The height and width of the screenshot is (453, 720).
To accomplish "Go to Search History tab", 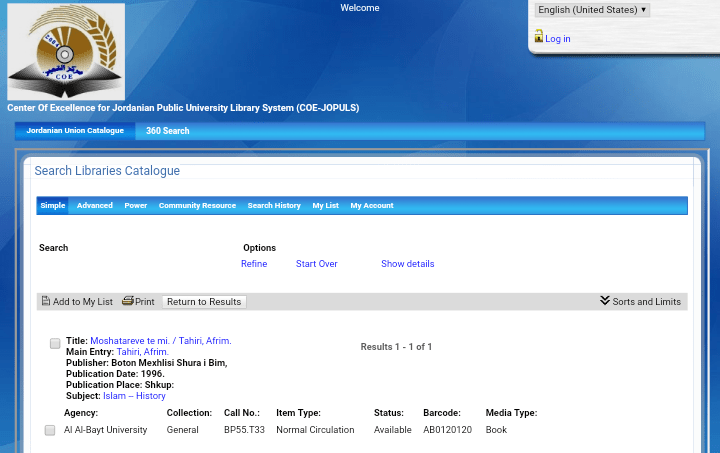I will pos(274,205).
